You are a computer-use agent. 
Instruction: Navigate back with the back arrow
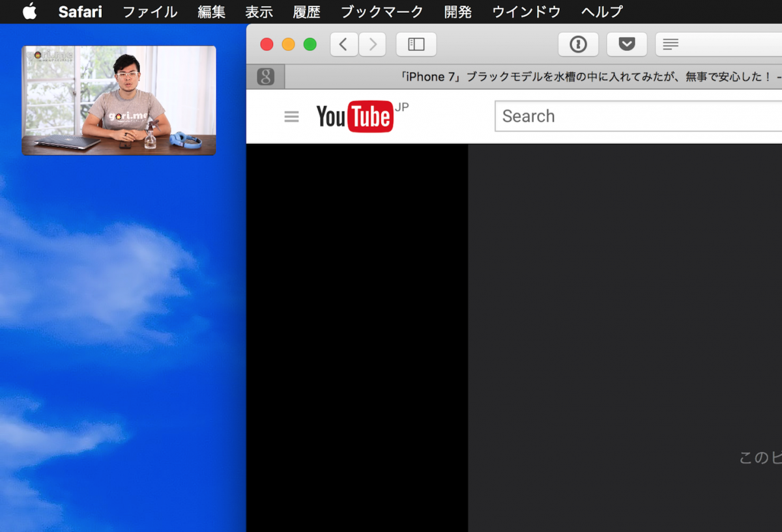[344, 44]
